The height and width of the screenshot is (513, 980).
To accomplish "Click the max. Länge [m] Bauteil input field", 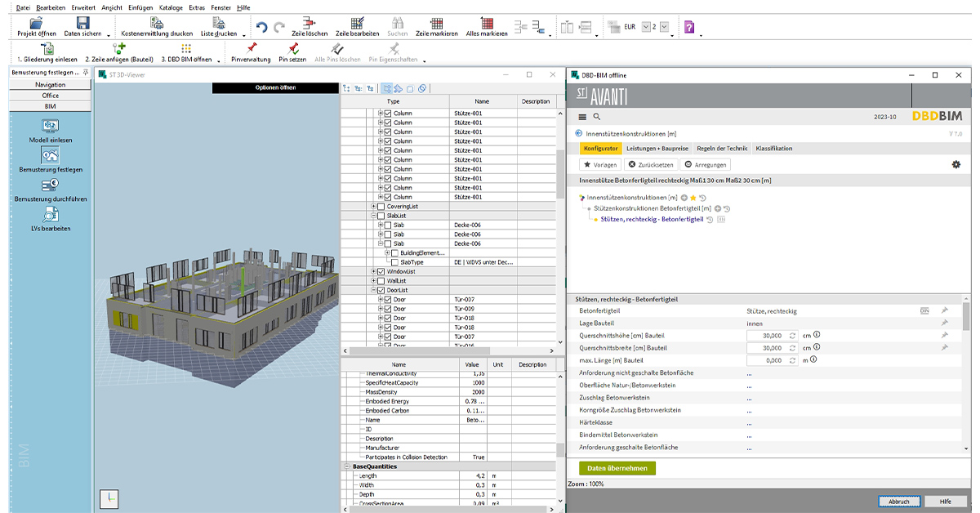I will tap(771, 359).
